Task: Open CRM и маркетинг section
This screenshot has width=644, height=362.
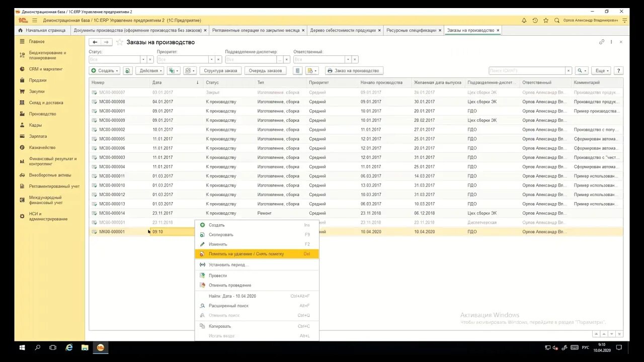Action: [x=45, y=69]
